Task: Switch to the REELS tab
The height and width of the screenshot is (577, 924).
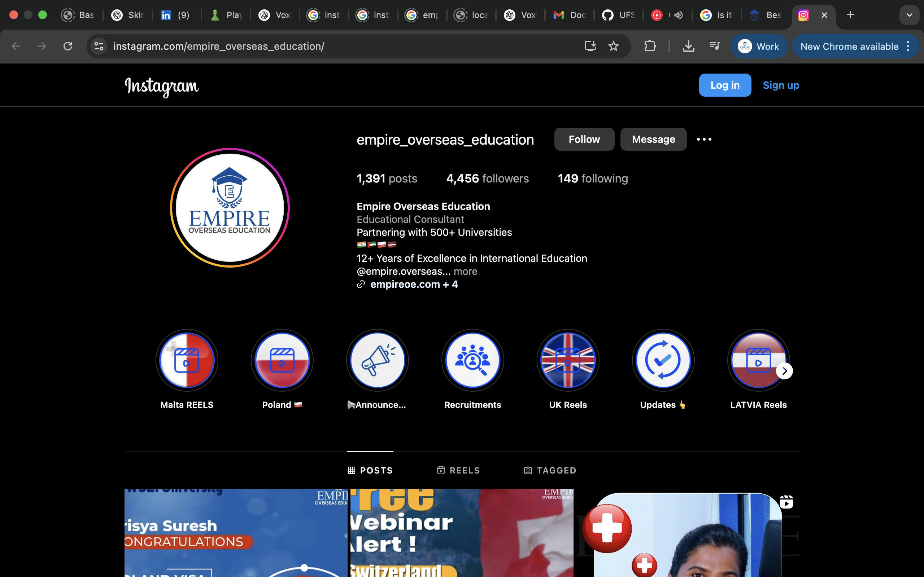Action: pyautogui.click(x=458, y=471)
